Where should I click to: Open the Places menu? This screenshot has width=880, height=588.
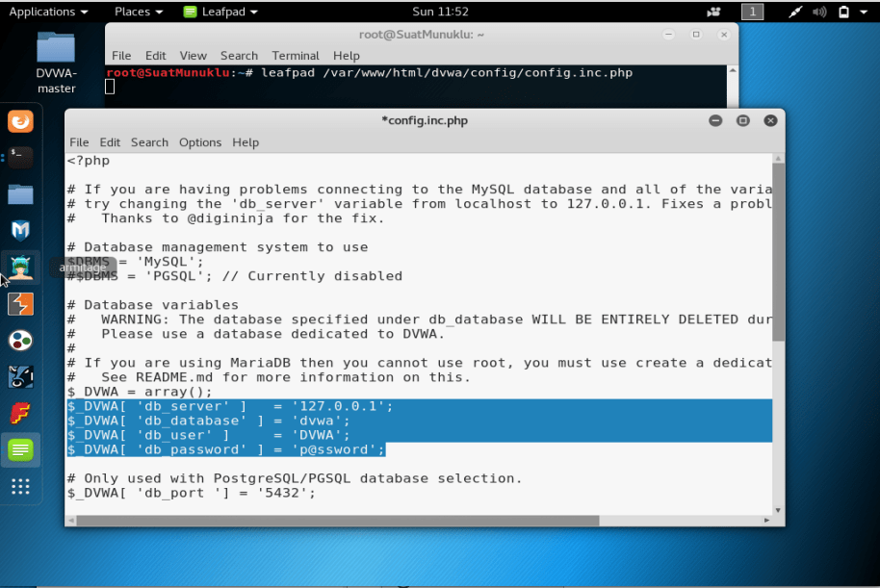click(x=138, y=12)
